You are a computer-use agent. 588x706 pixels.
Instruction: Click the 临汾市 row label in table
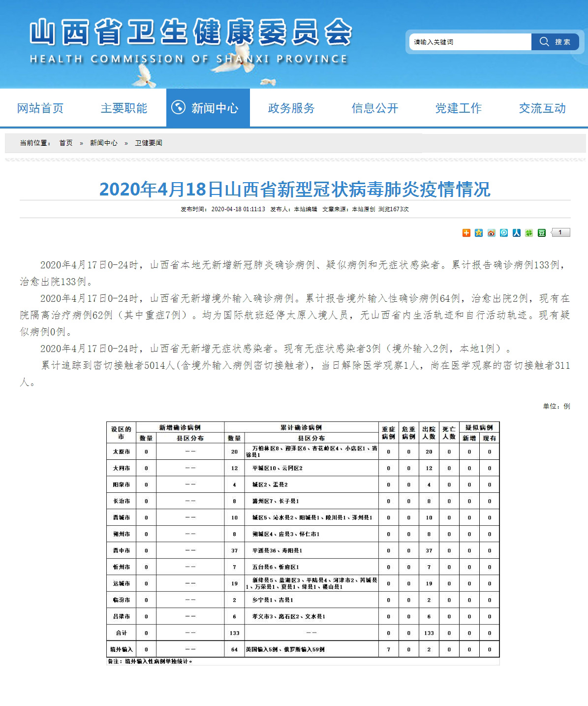[x=122, y=600]
